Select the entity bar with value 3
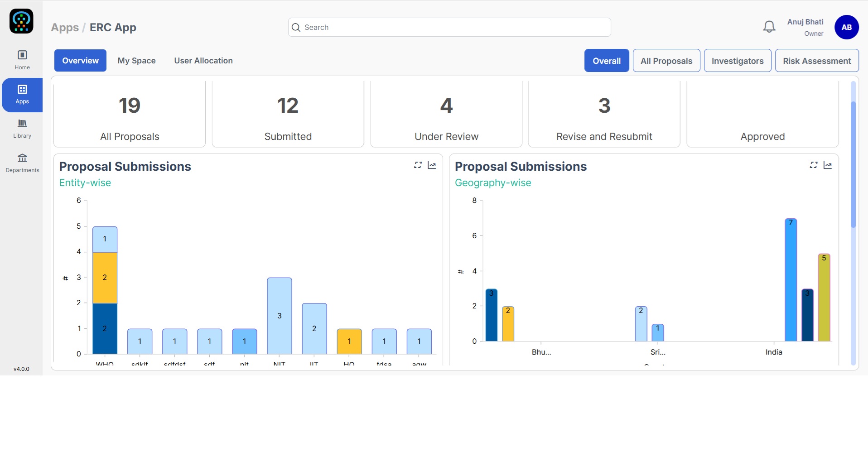This screenshot has height=471, width=868. pyautogui.click(x=280, y=316)
